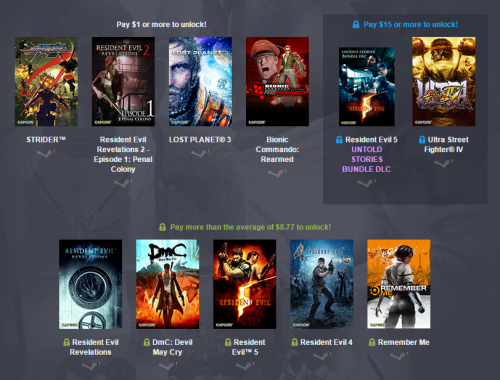Click the Resident Evil Revelations 2 Episode 1 title
This screenshot has height=380, width=500.
click(123, 154)
